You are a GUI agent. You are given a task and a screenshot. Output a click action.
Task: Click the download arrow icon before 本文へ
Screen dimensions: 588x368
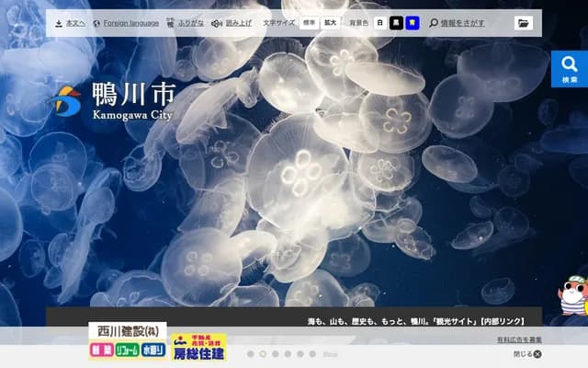59,24
